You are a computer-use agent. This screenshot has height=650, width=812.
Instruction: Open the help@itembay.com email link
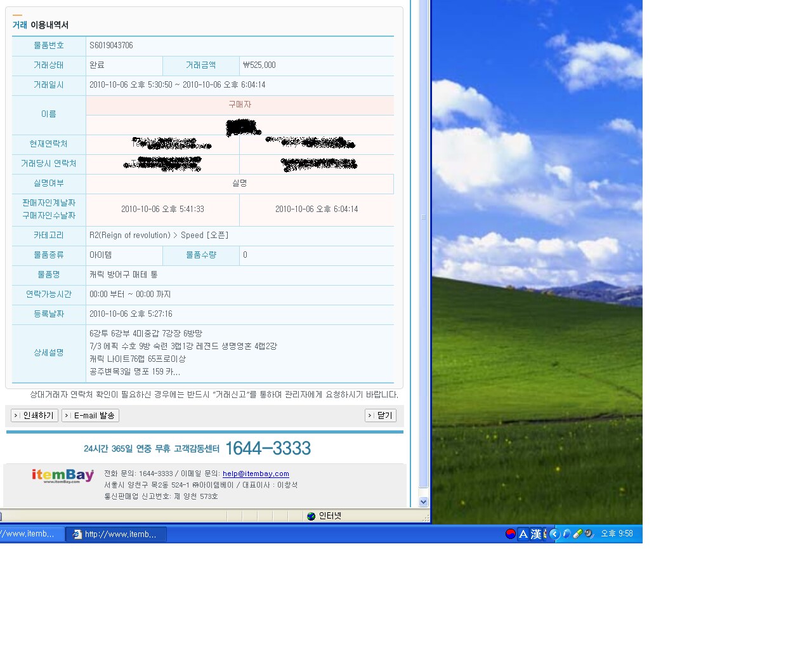(256, 474)
